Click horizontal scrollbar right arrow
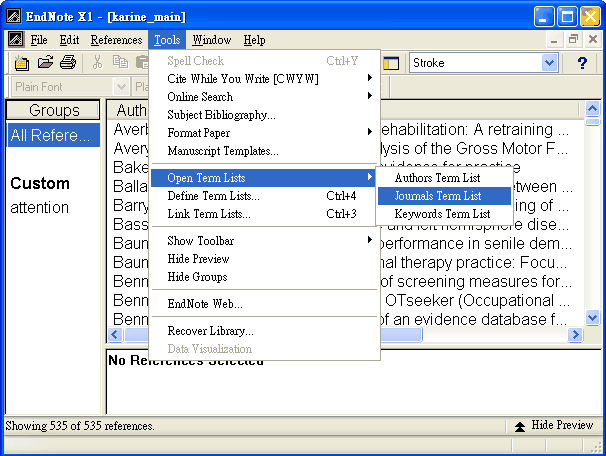 tap(575, 334)
